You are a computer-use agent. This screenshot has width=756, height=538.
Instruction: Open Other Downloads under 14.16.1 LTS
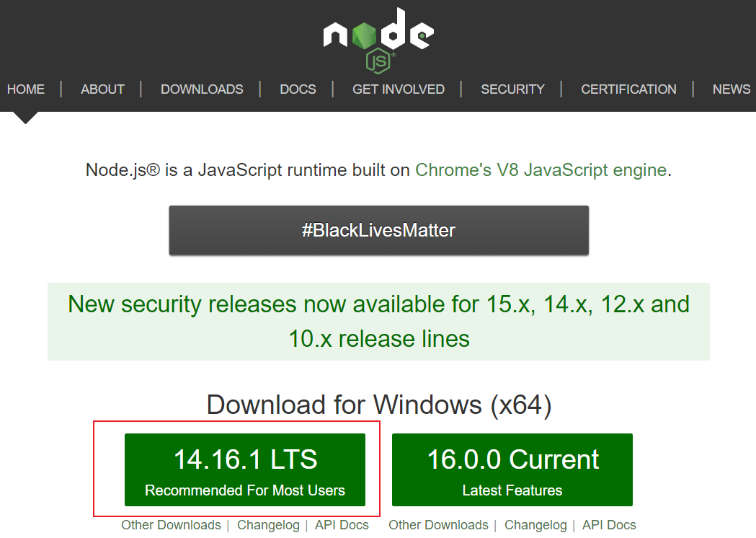[x=171, y=525]
